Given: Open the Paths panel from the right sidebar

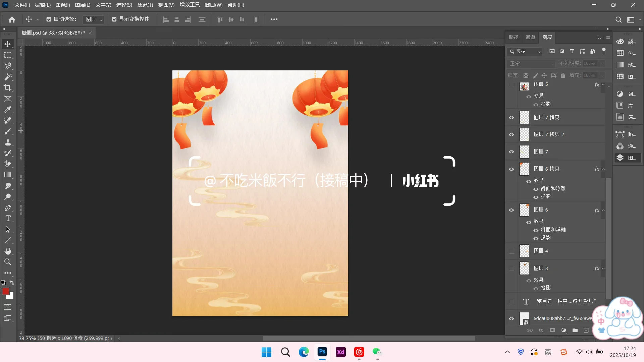Looking at the screenshot, I should click(514, 37).
